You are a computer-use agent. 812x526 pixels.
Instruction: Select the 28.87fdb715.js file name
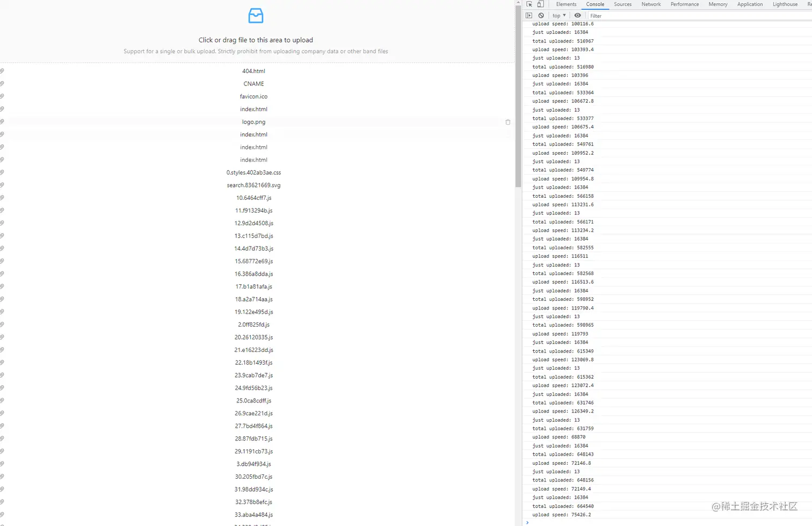[x=253, y=438]
